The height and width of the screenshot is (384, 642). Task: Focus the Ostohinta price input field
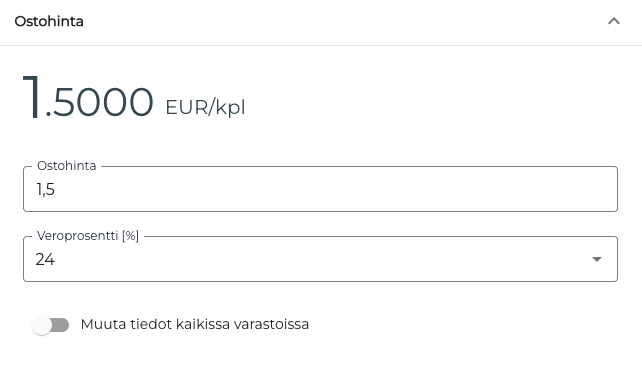(x=320, y=189)
